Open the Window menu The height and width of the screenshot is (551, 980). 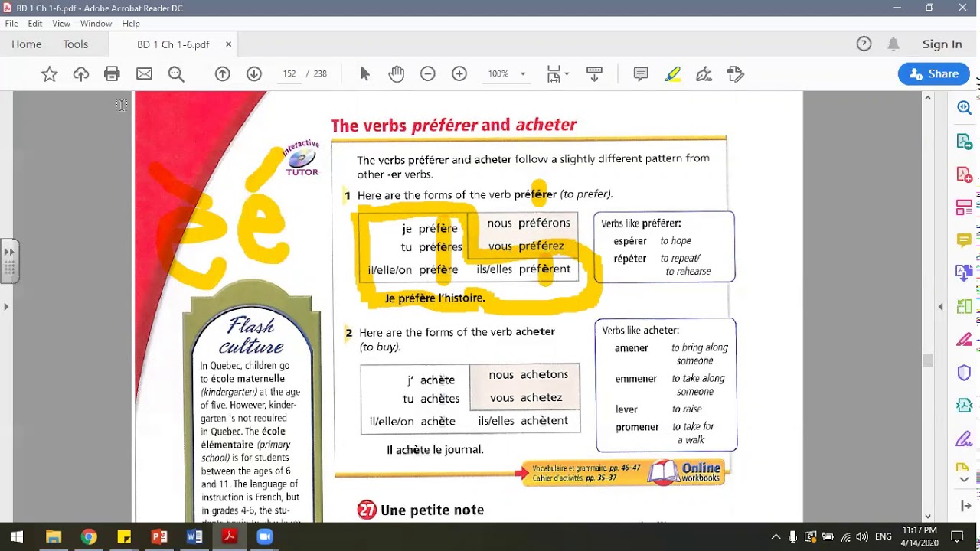point(96,24)
